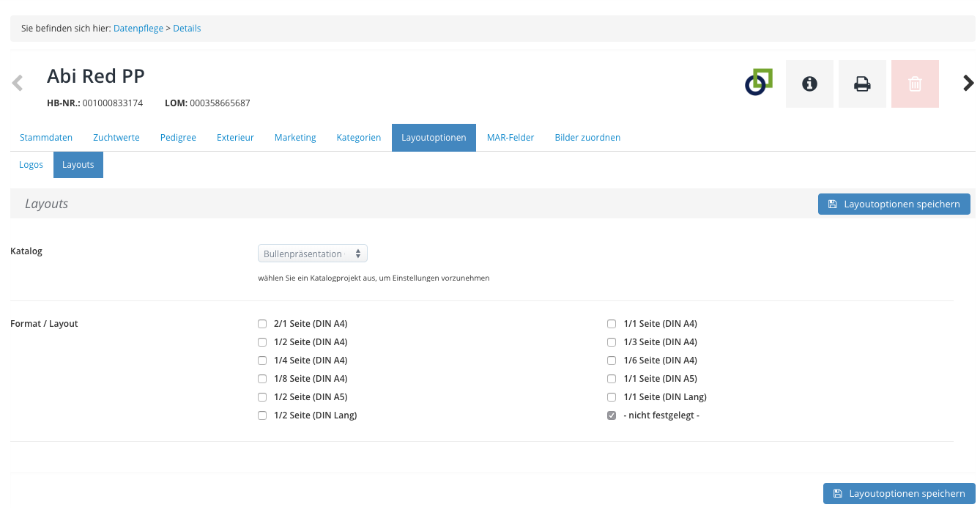980x521 pixels.
Task: Click the printer icon button
Action: click(x=862, y=84)
